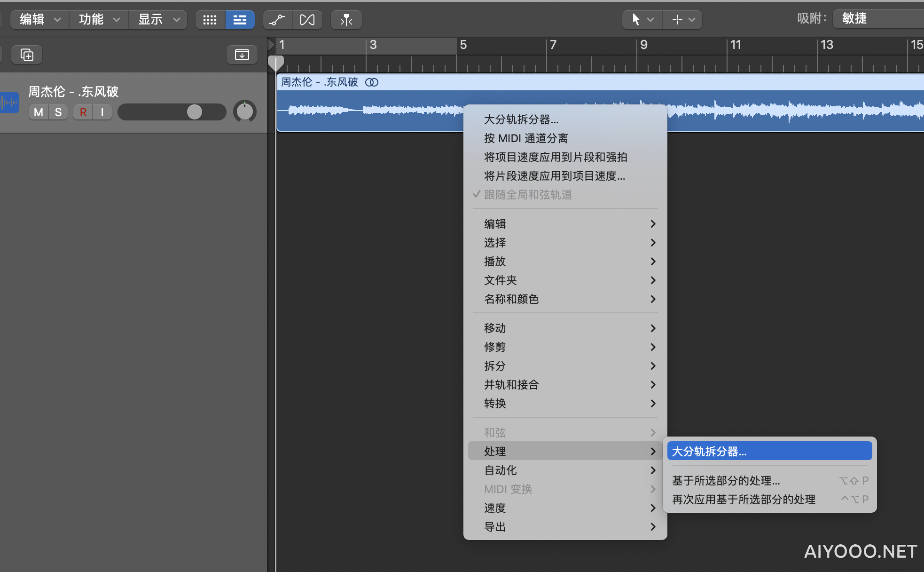Choose highlighted 大分轨拆分器… in submenu

click(769, 452)
